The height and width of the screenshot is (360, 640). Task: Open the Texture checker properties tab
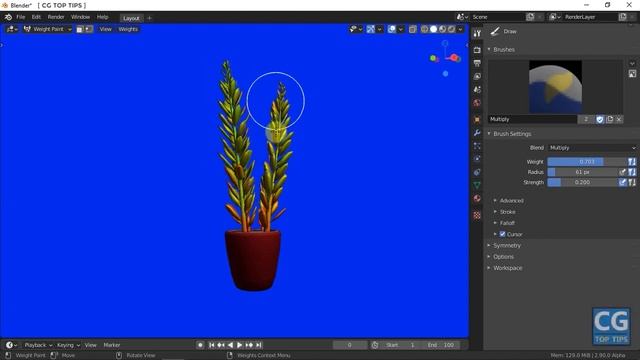pos(477,216)
